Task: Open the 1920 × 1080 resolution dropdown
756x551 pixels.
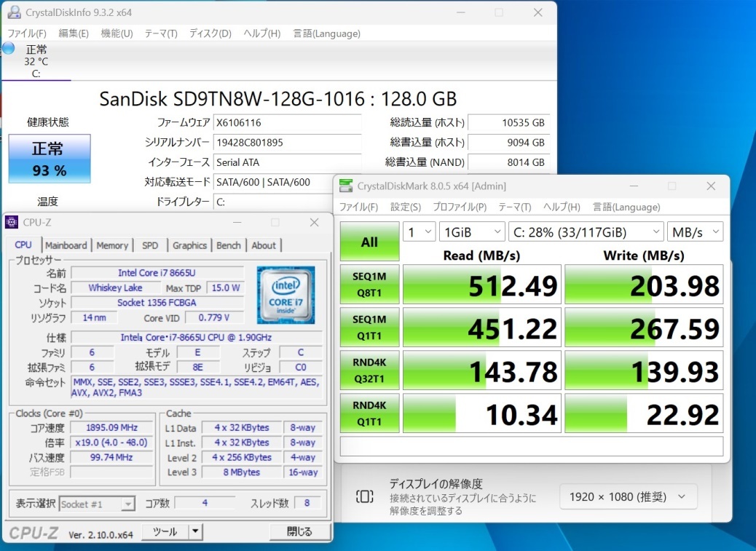Action: click(629, 496)
